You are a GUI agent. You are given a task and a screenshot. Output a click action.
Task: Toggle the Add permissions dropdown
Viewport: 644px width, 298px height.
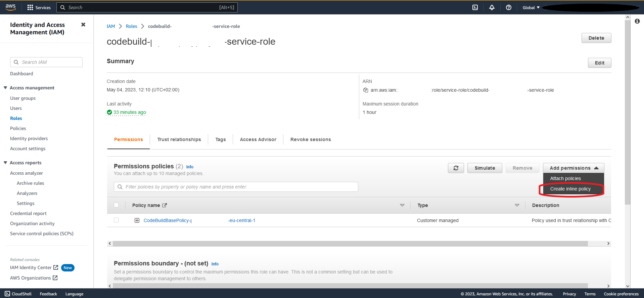tap(573, 168)
